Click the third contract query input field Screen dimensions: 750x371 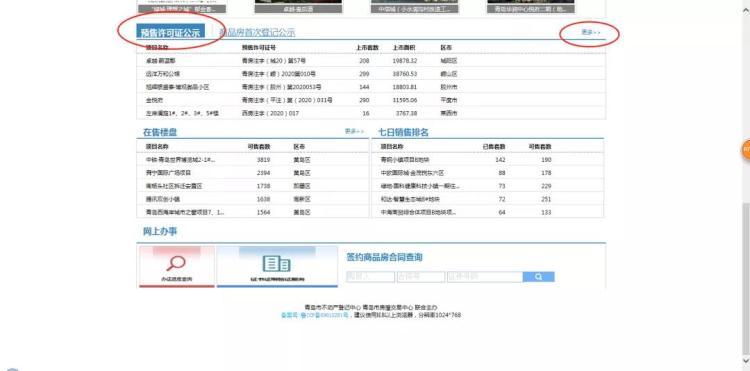tap(485, 277)
